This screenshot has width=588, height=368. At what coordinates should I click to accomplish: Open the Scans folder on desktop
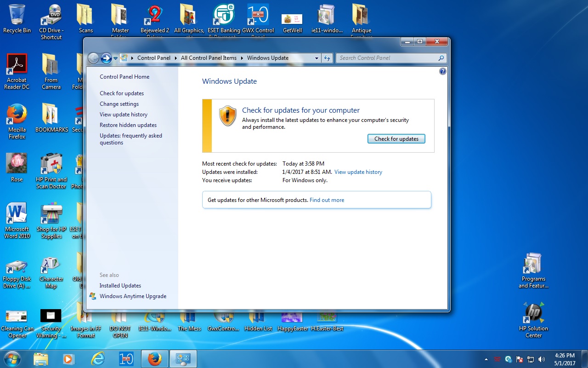(x=85, y=18)
